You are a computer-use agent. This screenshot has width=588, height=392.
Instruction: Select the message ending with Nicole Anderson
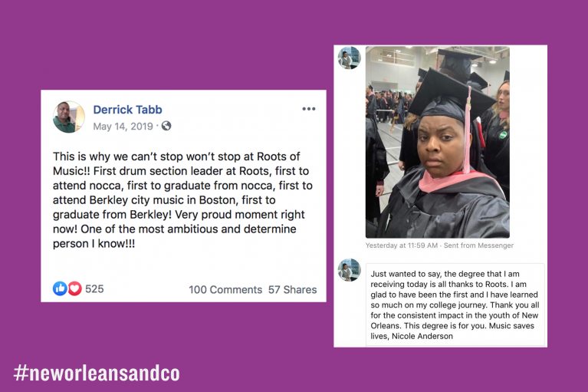coord(455,305)
